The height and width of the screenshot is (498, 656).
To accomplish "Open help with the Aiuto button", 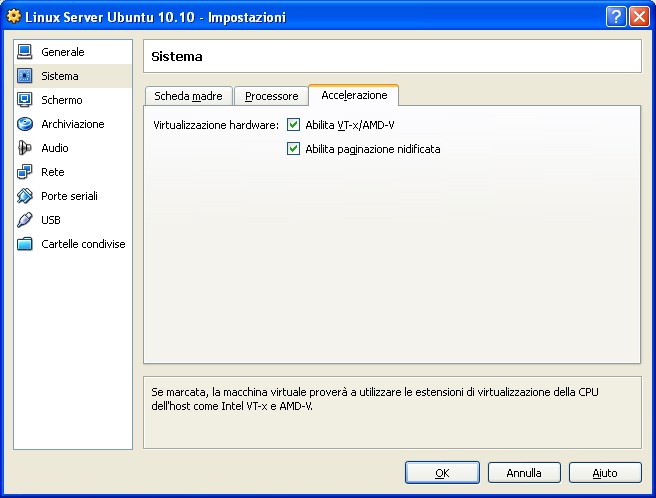I will click(605, 472).
